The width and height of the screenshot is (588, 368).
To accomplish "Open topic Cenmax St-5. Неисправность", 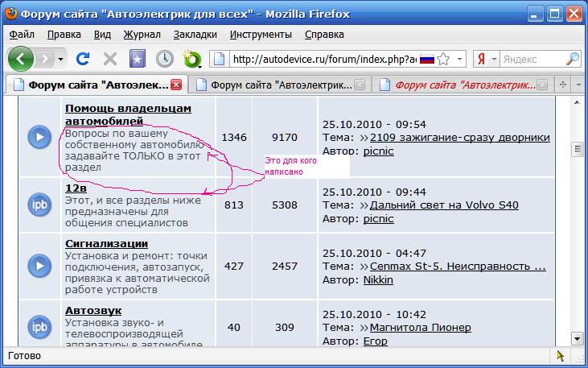I will 458,267.
